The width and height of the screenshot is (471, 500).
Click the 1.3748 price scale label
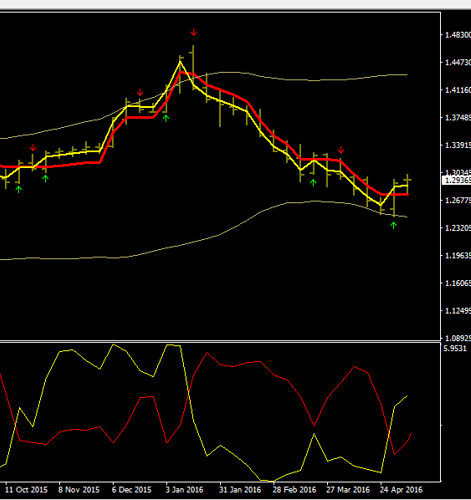pyautogui.click(x=458, y=118)
